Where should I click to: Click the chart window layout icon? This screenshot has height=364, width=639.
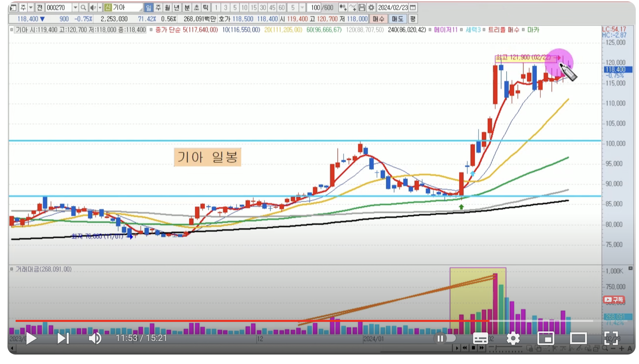(x=14, y=7)
